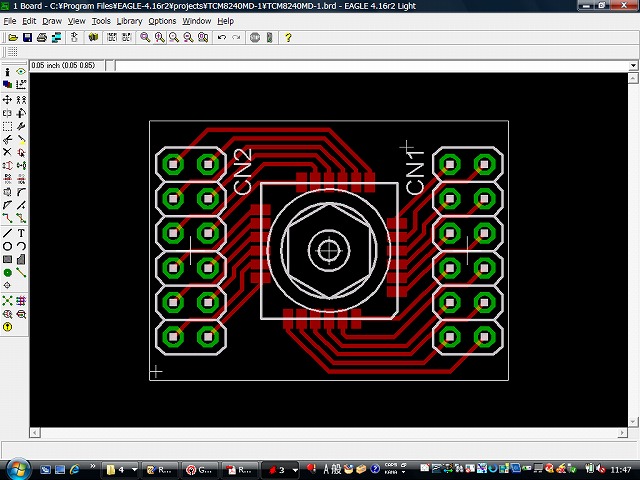Select the Route trace tool
The width and height of the screenshot is (640, 480).
pyautogui.click(x=7, y=218)
